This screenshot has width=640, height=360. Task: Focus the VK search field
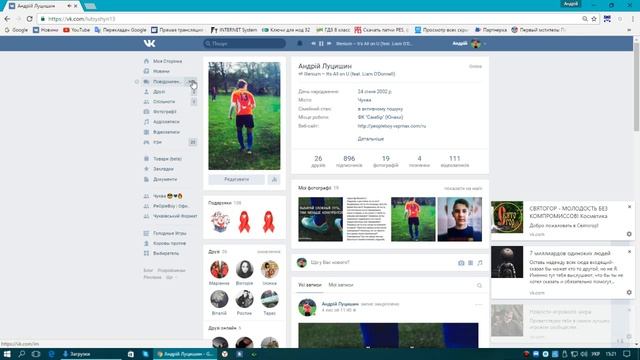pos(244,43)
